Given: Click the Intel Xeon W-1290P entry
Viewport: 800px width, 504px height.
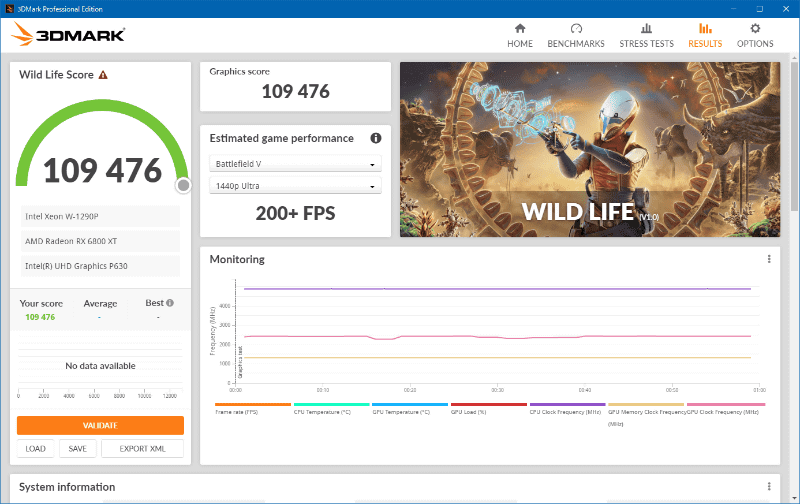Looking at the screenshot, I should (101, 216).
